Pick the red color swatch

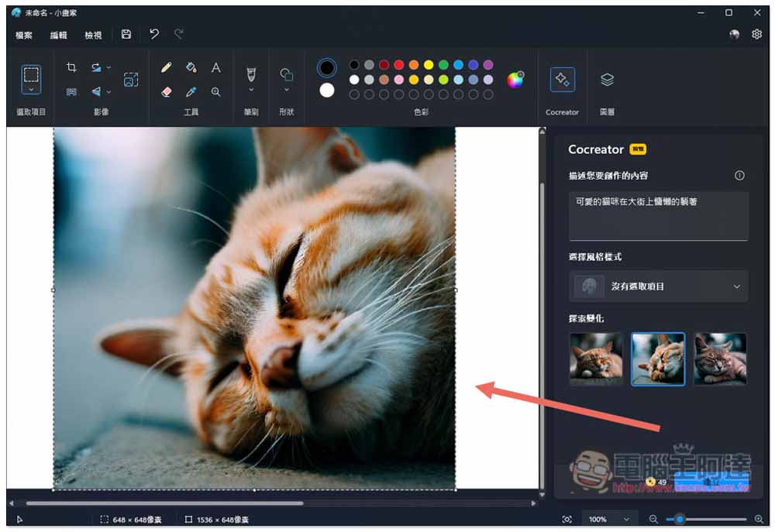pos(399,65)
